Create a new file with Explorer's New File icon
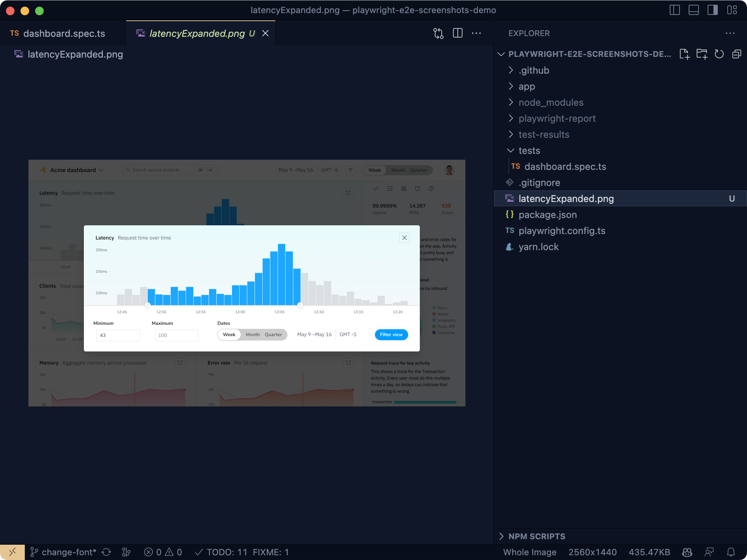 click(x=685, y=54)
